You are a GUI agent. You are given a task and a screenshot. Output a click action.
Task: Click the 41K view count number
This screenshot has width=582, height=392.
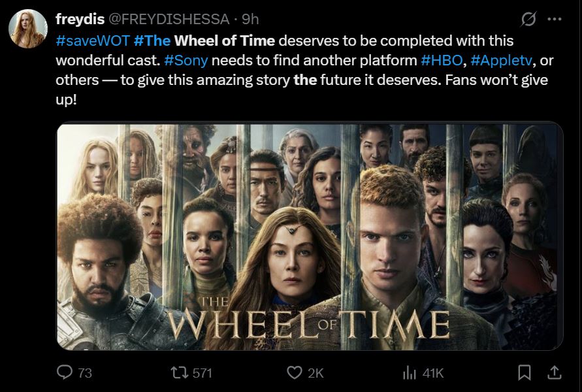[433, 373]
